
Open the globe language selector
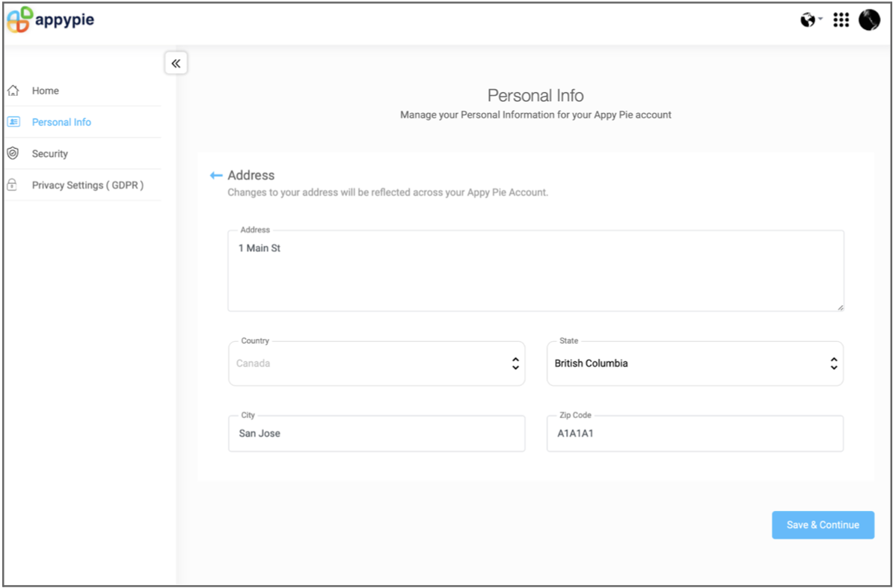[x=808, y=20]
